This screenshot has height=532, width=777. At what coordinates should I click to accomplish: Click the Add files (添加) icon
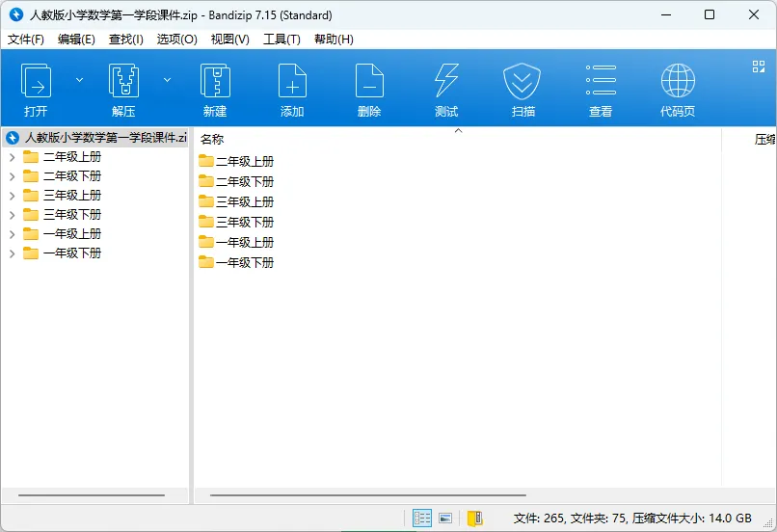pyautogui.click(x=292, y=81)
